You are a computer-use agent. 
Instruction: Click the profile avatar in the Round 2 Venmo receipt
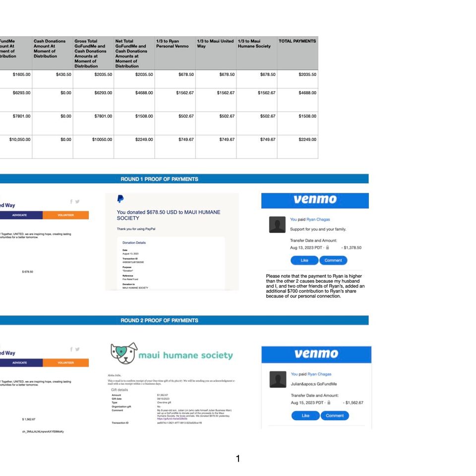point(278,379)
